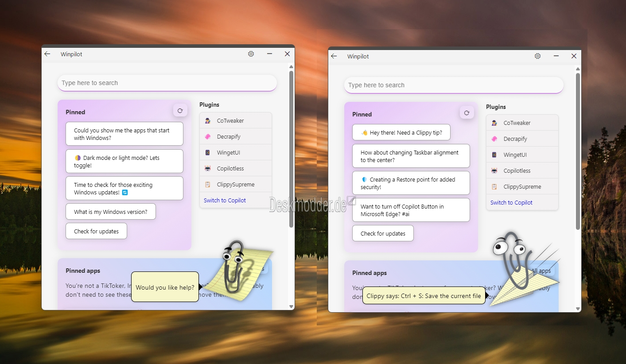Ask 'What is my Windows version?'
Image resolution: width=626 pixels, height=364 pixels.
coord(111,212)
